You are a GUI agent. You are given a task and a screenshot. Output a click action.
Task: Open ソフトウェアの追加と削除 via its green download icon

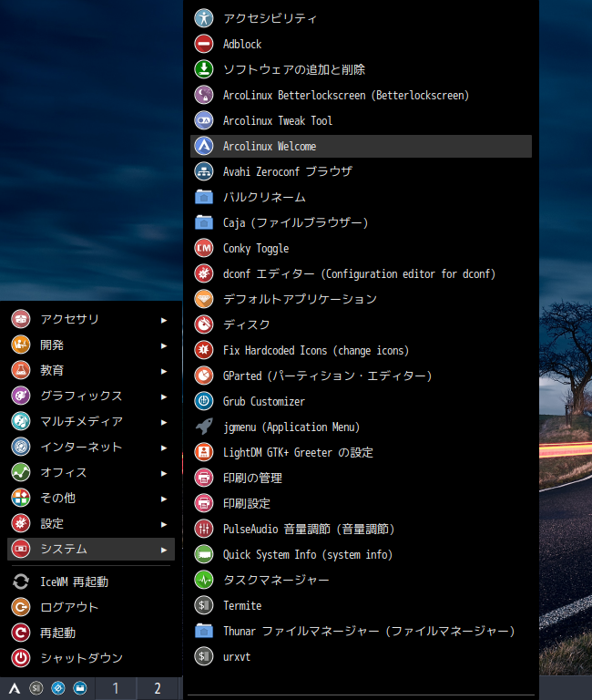[204, 69]
